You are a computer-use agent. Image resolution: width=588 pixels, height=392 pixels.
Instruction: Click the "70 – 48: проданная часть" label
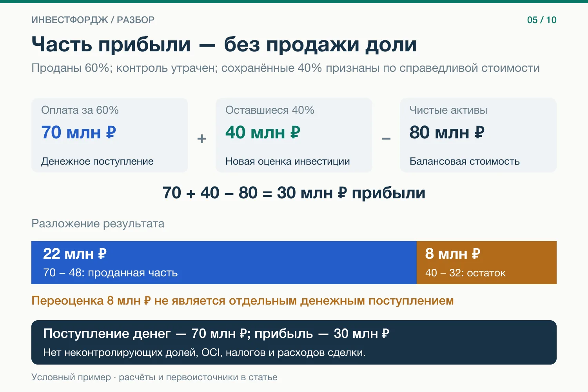111,273
